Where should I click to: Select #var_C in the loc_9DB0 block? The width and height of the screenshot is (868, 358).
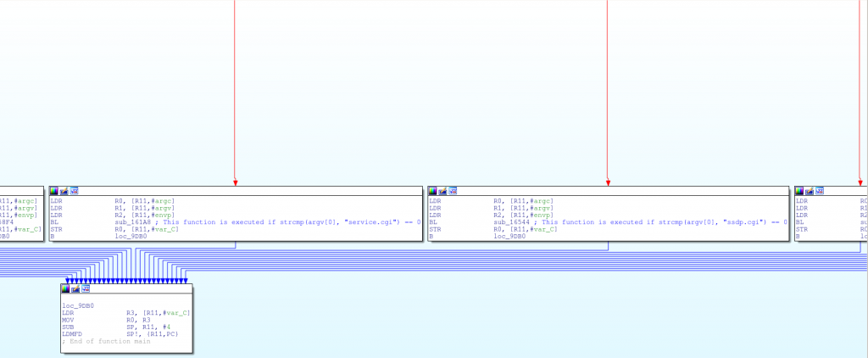[176, 313]
